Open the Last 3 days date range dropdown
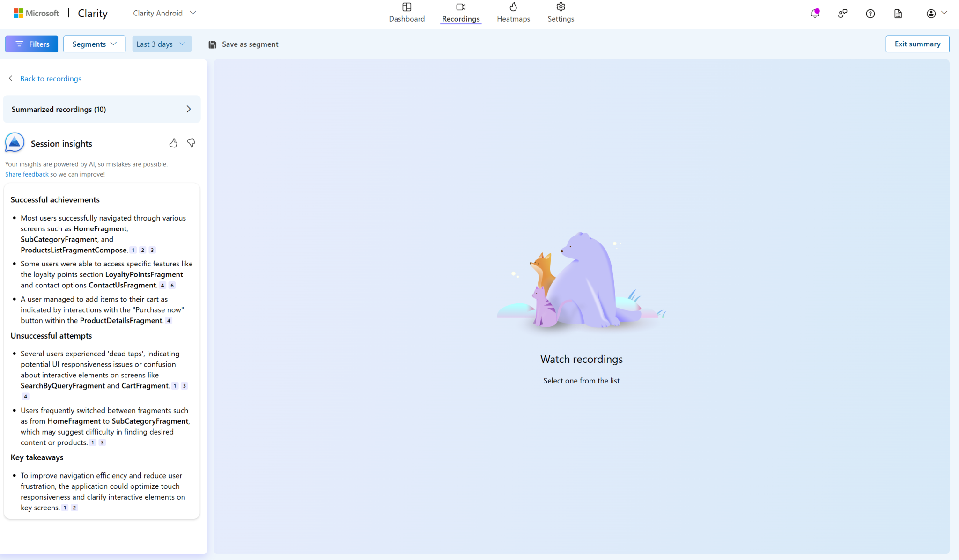 click(162, 44)
